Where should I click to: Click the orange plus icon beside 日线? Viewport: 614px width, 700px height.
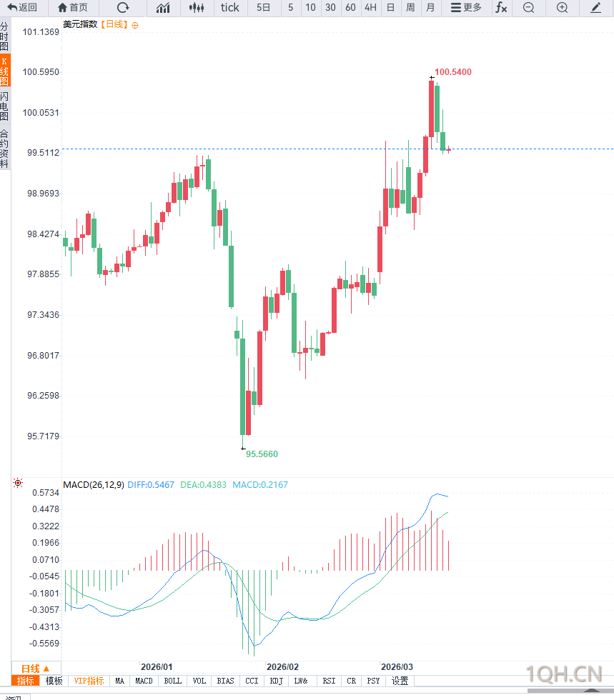[x=135, y=25]
